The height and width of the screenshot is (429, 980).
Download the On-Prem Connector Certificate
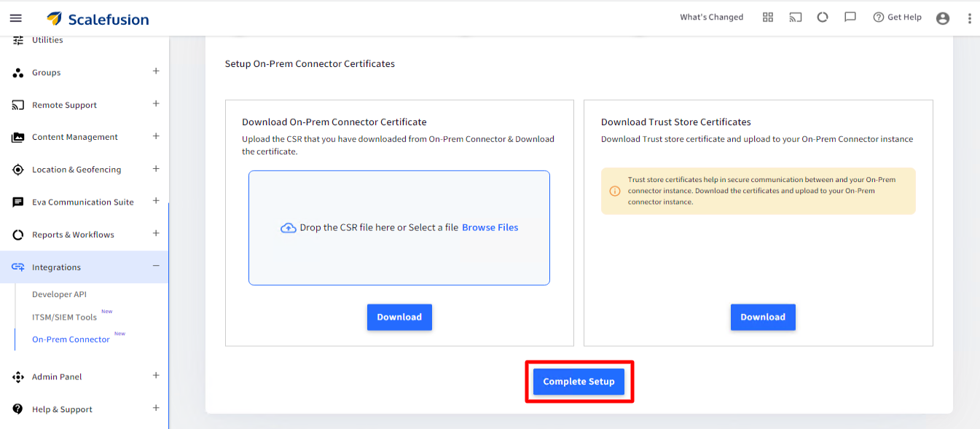(x=399, y=317)
